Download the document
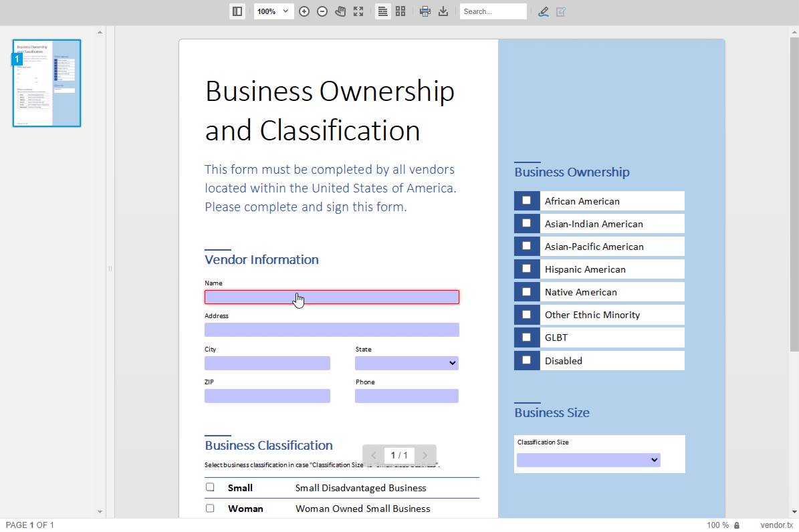799x532 pixels. pyautogui.click(x=443, y=11)
